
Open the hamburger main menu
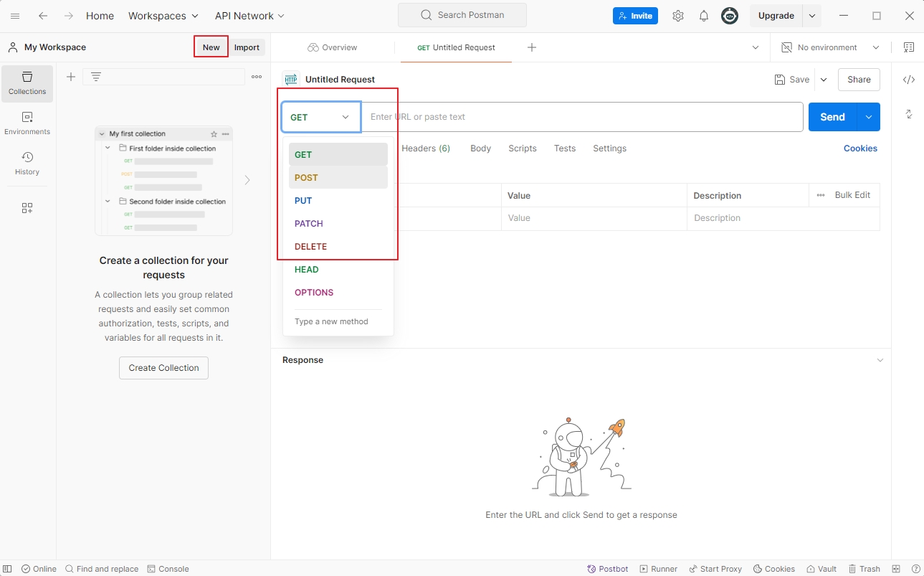(15, 16)
